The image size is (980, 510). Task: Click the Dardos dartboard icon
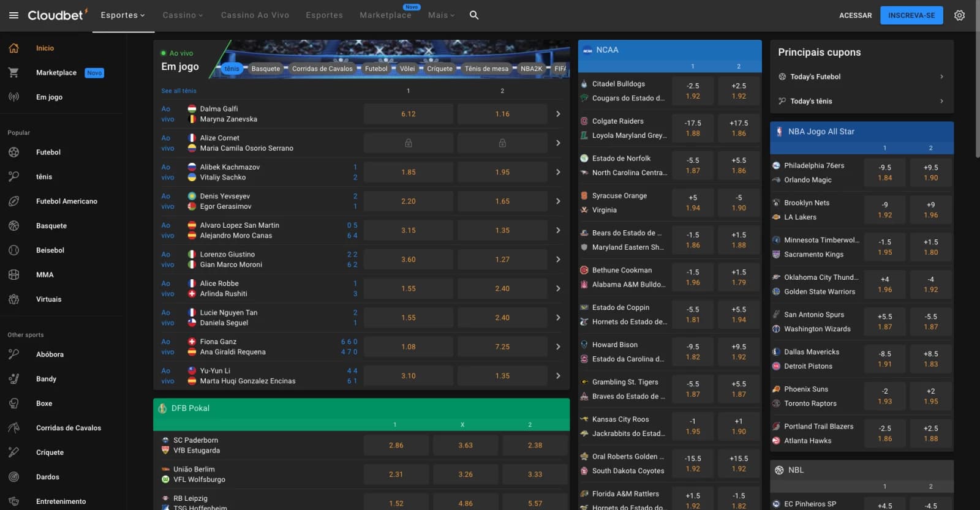(13, 476)
